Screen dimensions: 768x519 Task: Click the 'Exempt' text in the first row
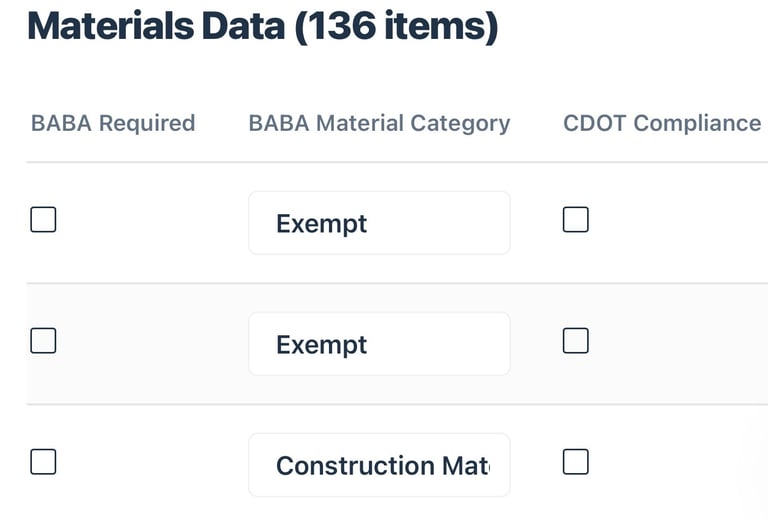[322, 223]
